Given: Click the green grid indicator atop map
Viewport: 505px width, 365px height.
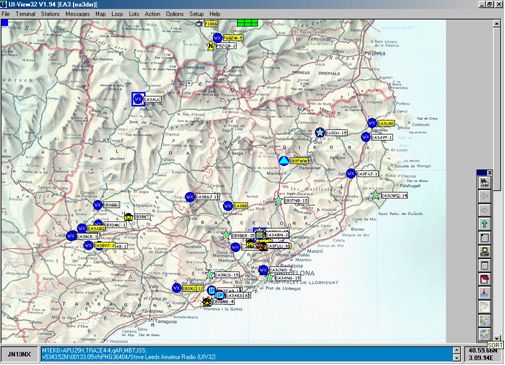Looking at the screenshot, I should 247,23.
